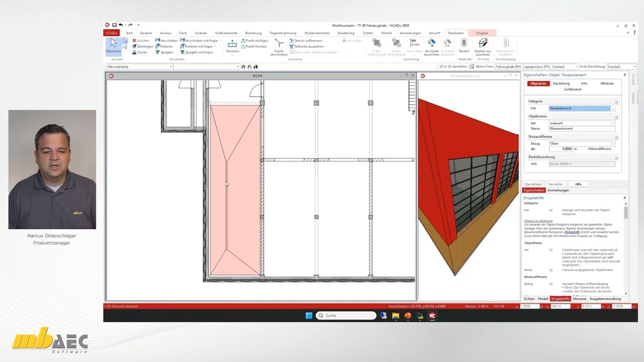Choose Verschieben mit Kopie
644x362 pixels.
(x=199, y=40)
